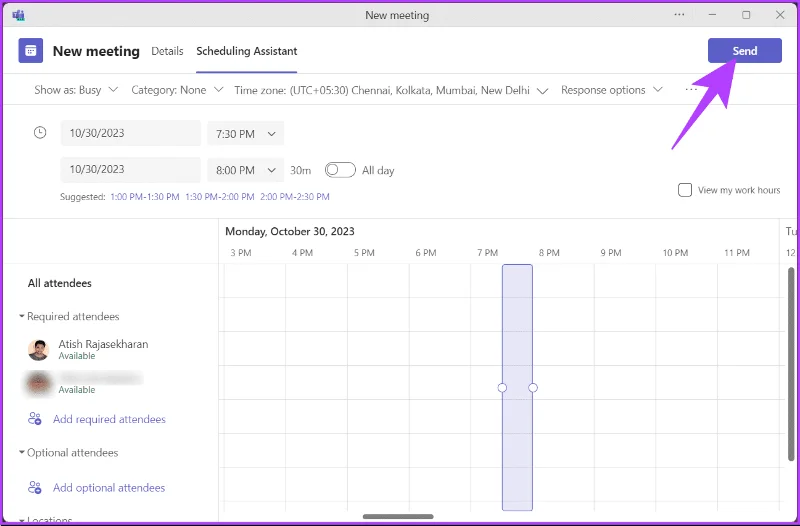Click the 4 PM time column label

303,253
